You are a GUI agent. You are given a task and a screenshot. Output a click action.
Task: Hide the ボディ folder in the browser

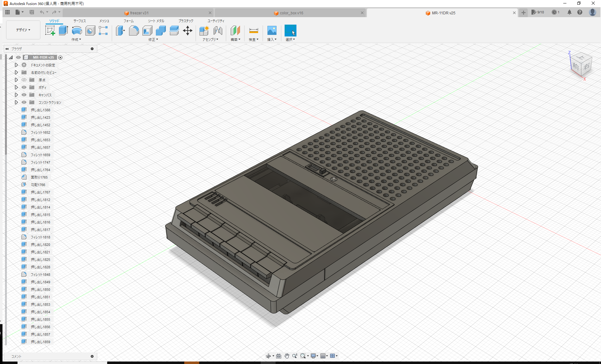pyautogui.click(x=24, y=87)
